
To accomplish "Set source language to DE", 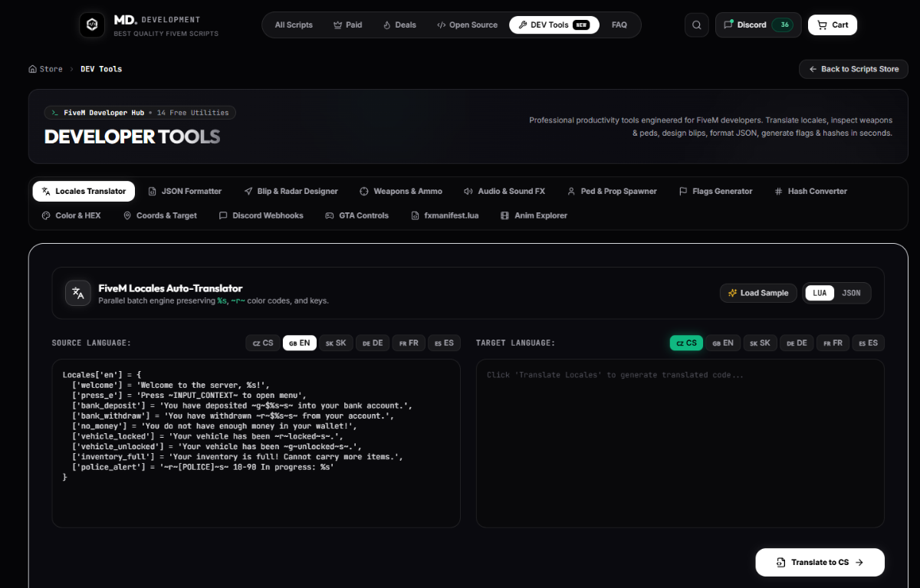I will pyautogui.click(x=373, y=343).
